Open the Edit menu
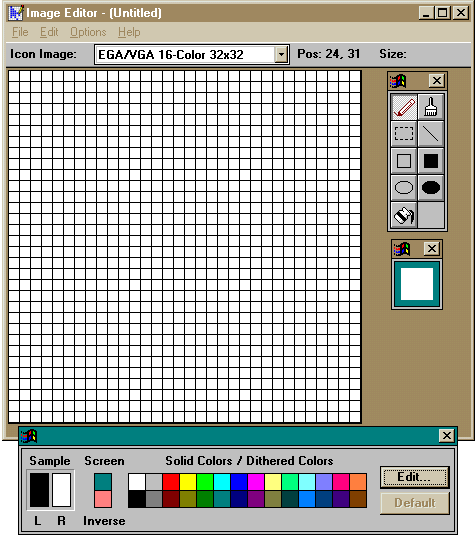This screenshot has width=476, height=545. coord(49,32)
